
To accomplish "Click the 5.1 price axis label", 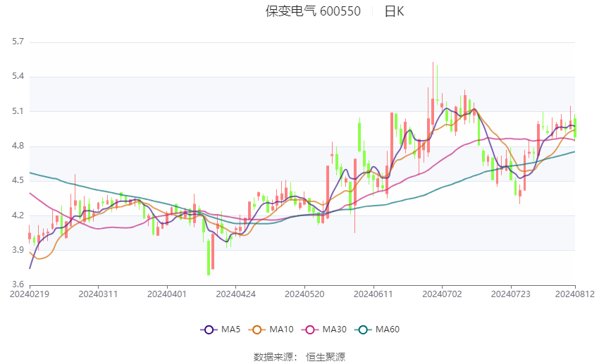I will [18, 111].
